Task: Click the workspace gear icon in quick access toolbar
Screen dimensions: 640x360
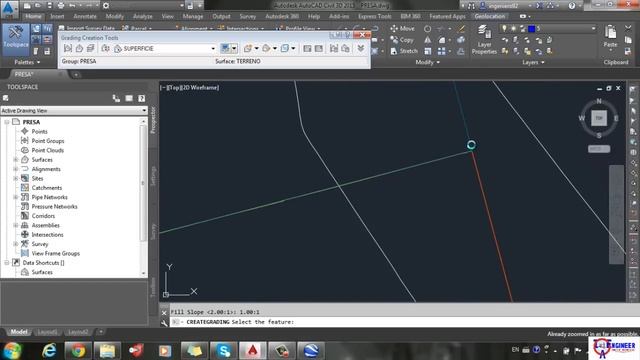Action: point(106,6)
